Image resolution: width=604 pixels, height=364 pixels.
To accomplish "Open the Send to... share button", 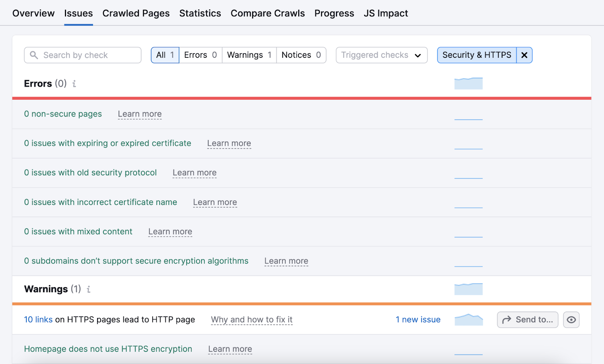I will click(527, 320).
